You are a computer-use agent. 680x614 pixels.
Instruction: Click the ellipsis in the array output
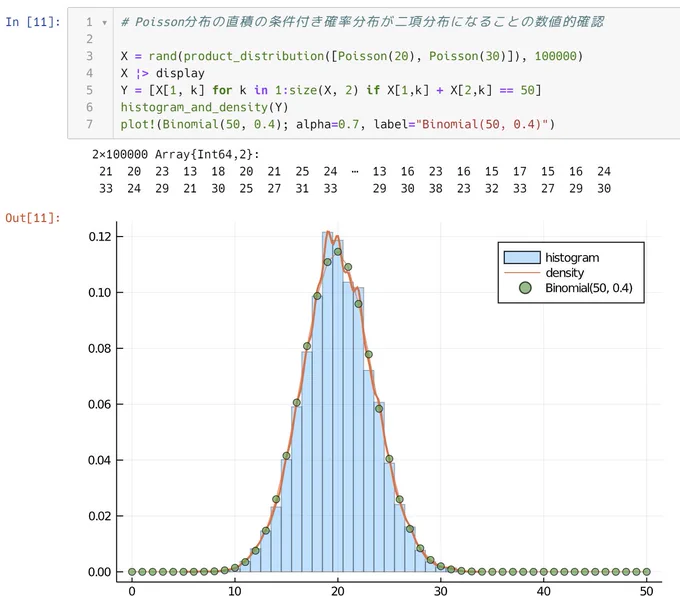[355, 172]
